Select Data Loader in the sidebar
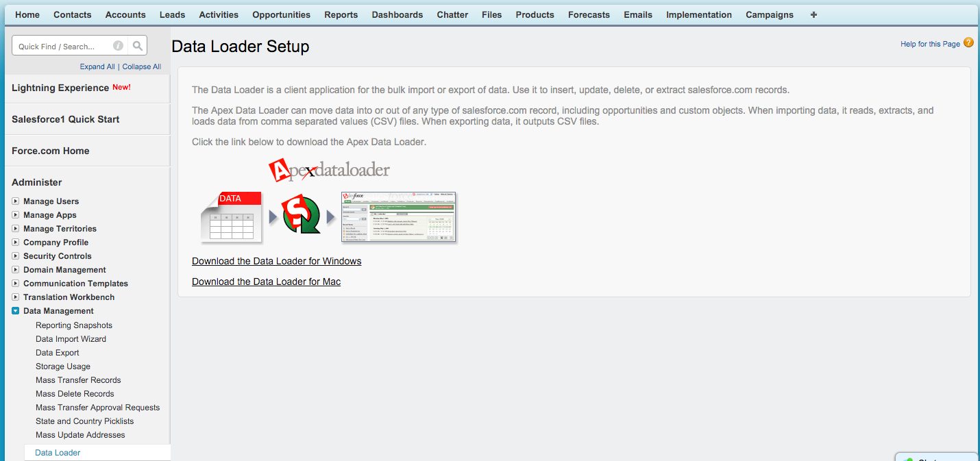This screenshot has width=980, height=461. [x=58, y=453]
